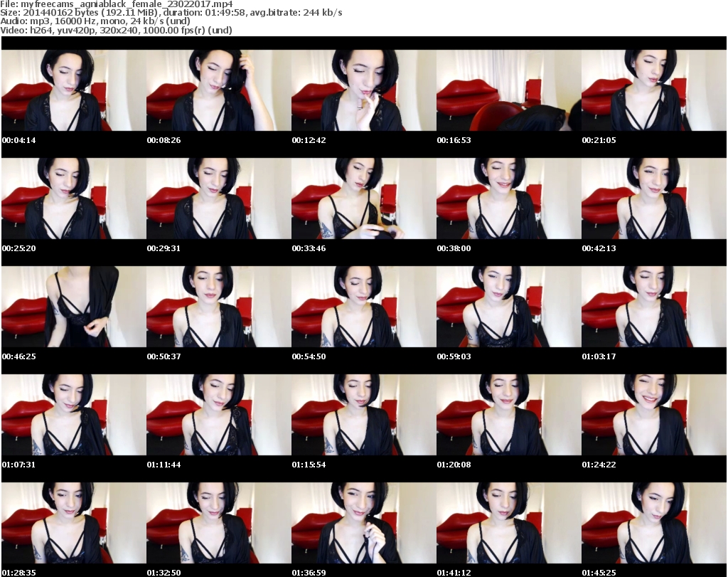Select the thumbnail at 00:08:26
This screenshot has width=728, height=577.
(219, 90)
